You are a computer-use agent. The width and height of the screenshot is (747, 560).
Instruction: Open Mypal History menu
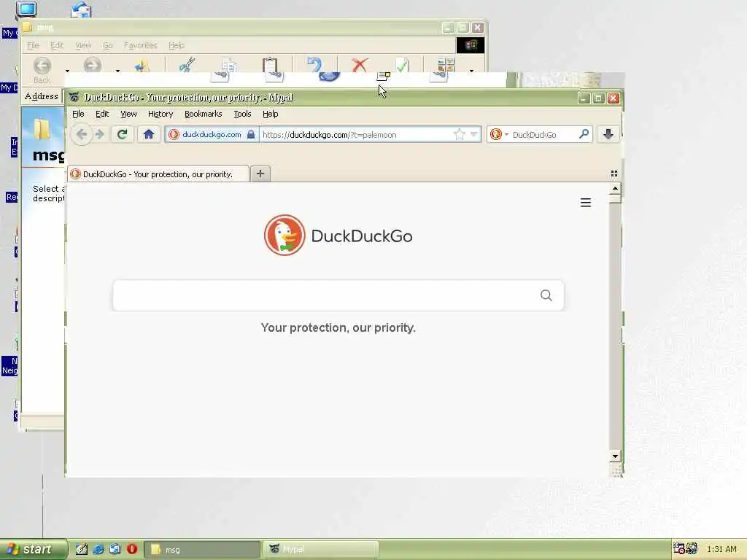(x=160, y=114)
